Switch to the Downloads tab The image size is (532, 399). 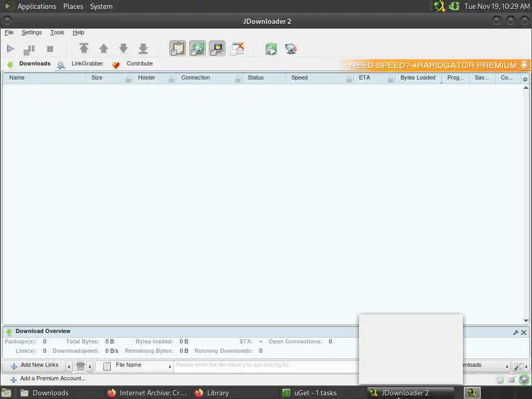coord(29,64)
